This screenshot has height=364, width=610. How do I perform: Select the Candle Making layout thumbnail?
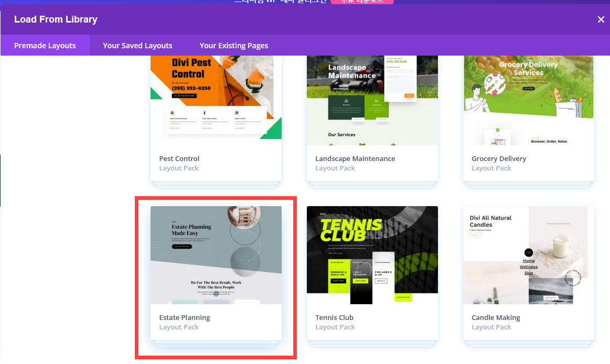point(529,255)
